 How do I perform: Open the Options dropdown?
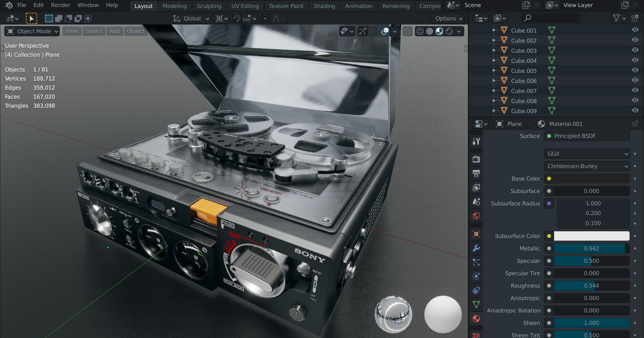tap(449, 18)
